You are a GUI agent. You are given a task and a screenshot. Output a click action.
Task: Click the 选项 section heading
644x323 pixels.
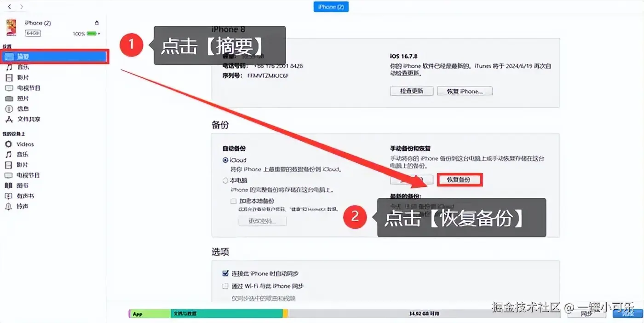(x=220, y=252)
